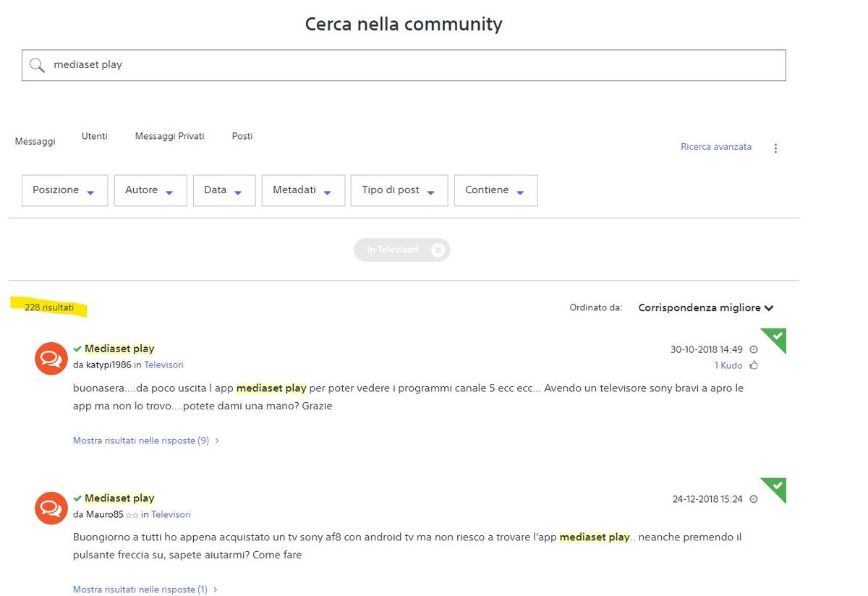Image resolution: width=868 pixels, height=596 pixels.
Task: Focus the 'mediaset play' search field
Action: (x=412, y=65)
